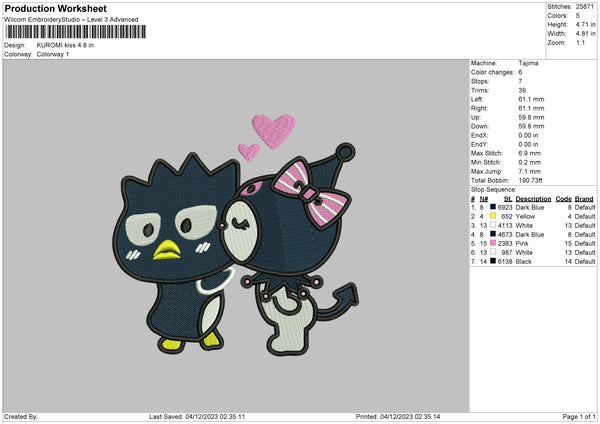
Task: Click the 'N#' column header
Action: (x=484, y=199)
